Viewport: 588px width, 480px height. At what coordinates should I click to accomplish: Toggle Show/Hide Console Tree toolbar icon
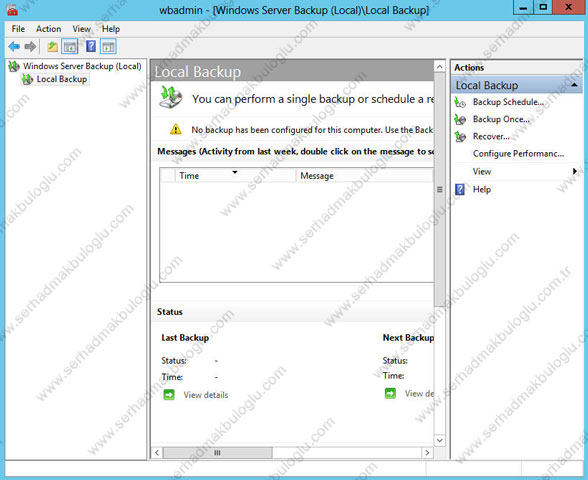point(70,47)
